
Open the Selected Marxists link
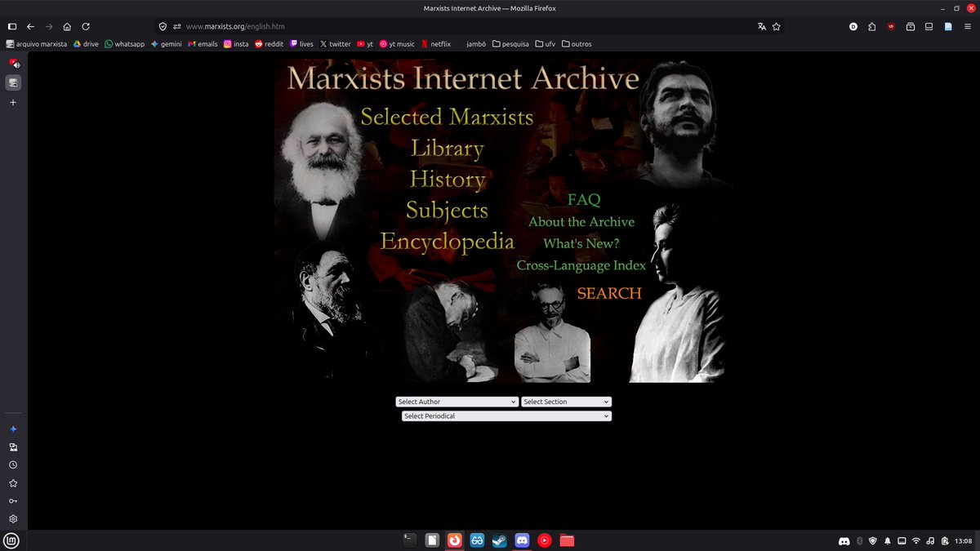(447, 117)
